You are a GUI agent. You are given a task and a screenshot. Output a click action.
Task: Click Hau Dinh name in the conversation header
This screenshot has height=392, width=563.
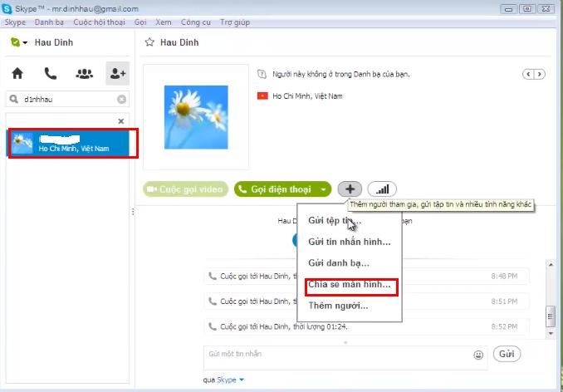coord(179,42)
